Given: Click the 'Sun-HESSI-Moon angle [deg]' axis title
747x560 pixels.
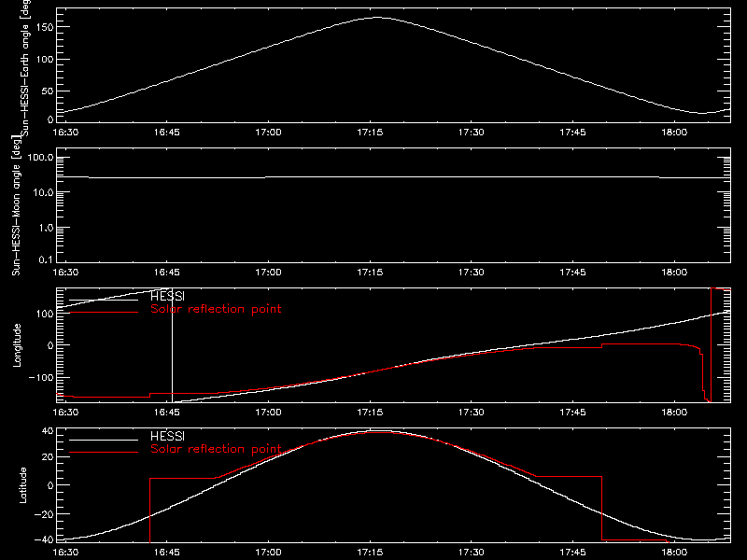Looking at the screenshot, I should pyautogui.click(x=17, y=205).
